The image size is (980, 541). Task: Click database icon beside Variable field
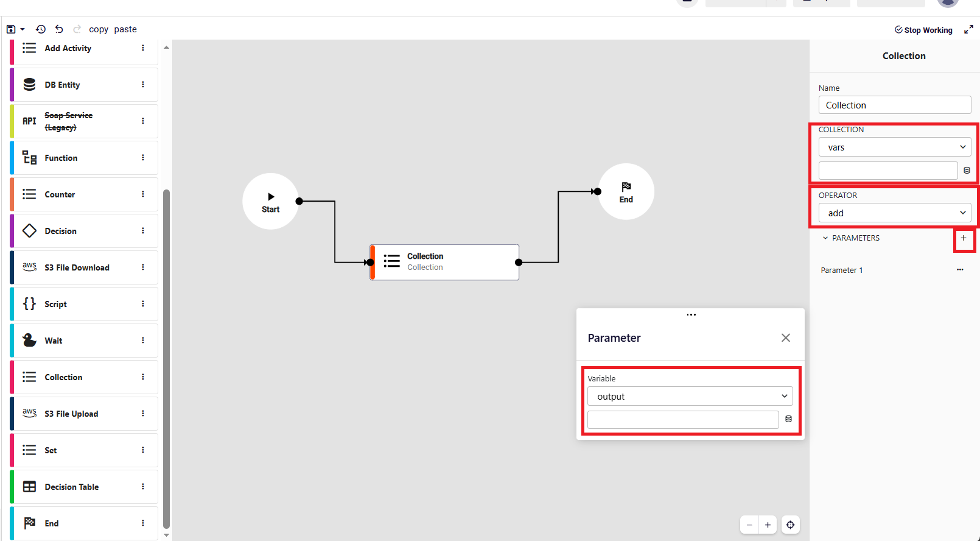click(x=788, y=419)
